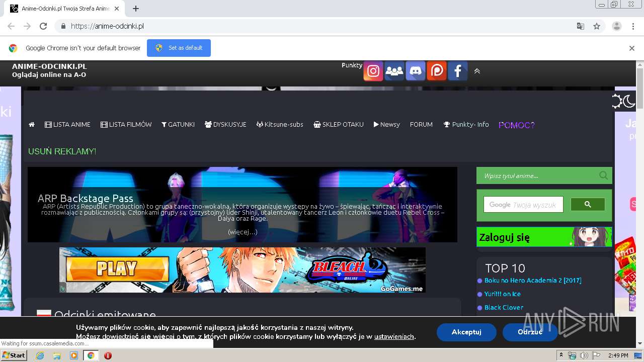Viewport: 644px width, 362px height.
Task: View site lock security icon
Action: [63, 26]
